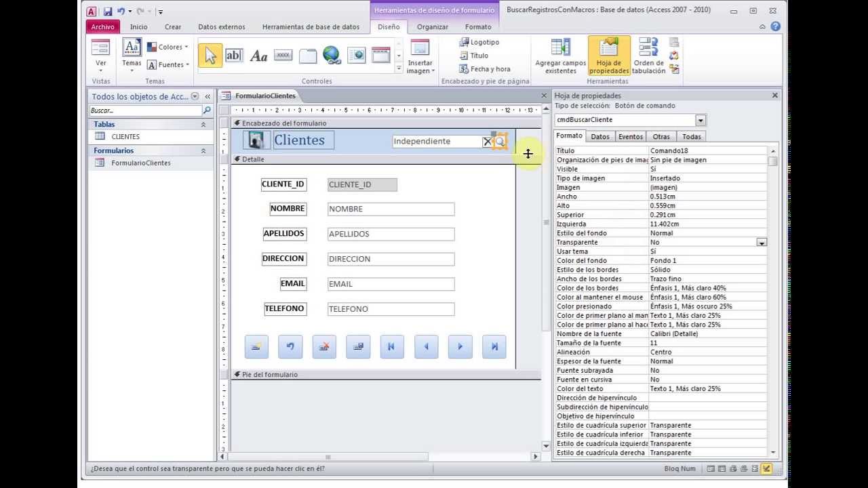Click the Buscar search box in navigation pane
The image size is (868, 488).
point(146,110)
